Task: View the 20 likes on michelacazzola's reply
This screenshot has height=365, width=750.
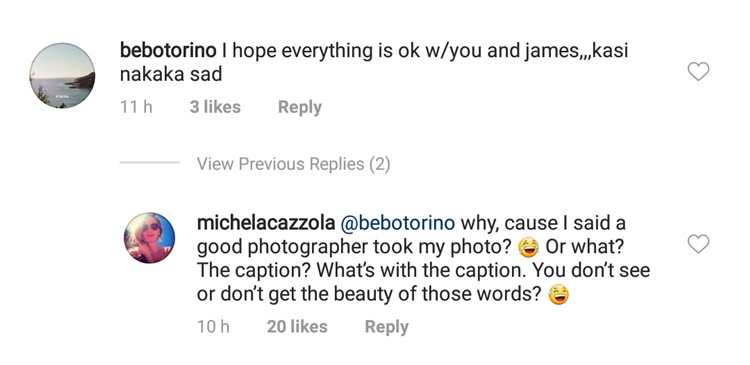Action: coord(297,327)
